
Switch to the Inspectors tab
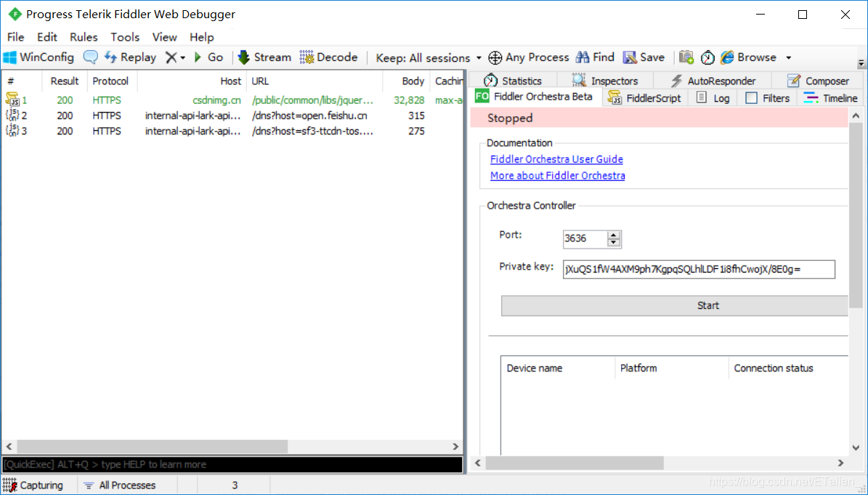pyautogui.click(x=605, y=81)
